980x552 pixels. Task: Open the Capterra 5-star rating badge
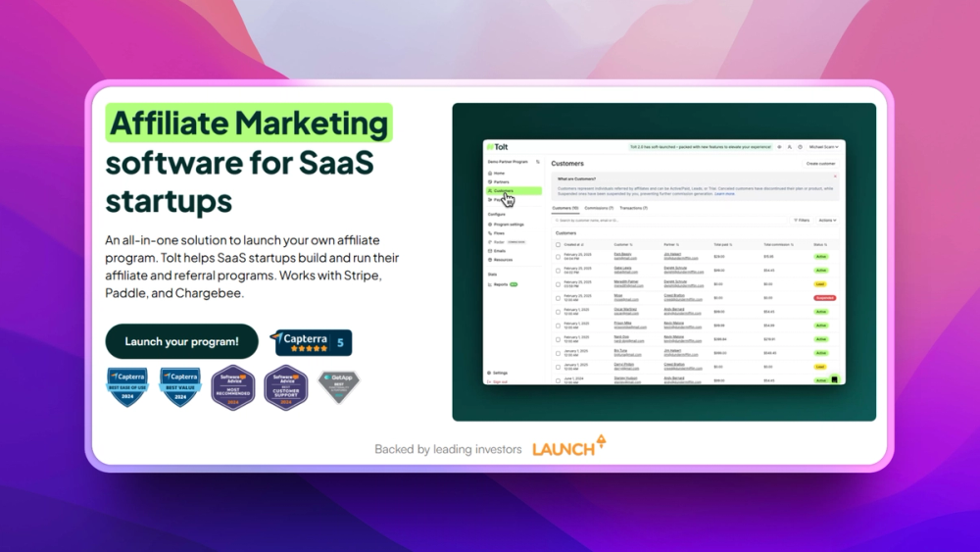click(312, 342)
